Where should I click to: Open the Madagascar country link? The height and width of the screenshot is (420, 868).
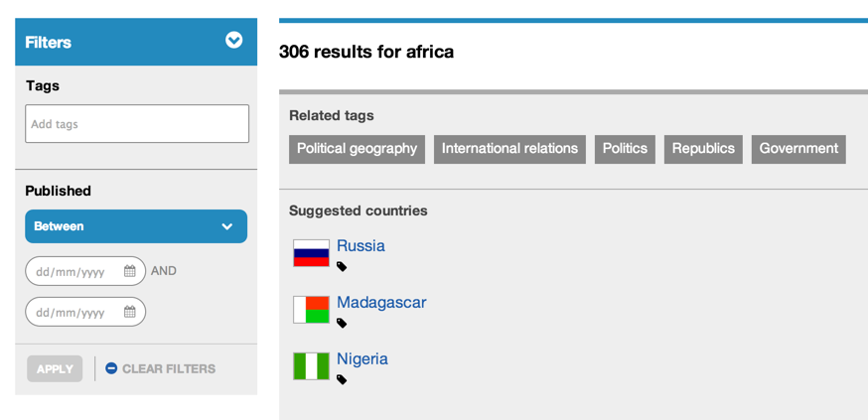pyautogui.click(x=381, y=303)
